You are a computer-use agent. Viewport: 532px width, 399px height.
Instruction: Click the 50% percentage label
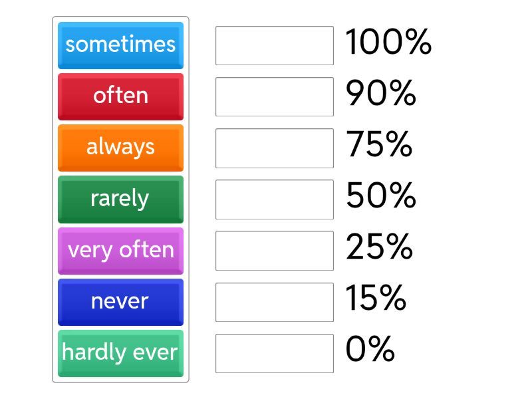tap(380, 196)
